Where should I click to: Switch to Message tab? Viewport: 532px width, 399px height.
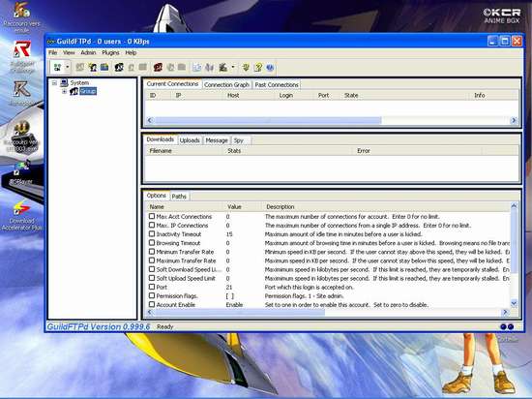[217, 140]
